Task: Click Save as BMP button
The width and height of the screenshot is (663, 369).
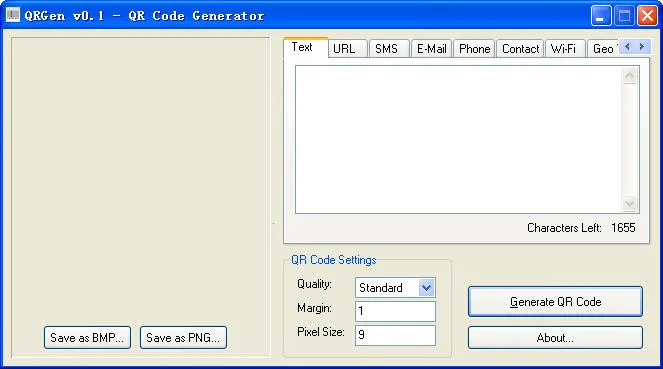Action: click(87, 338)
